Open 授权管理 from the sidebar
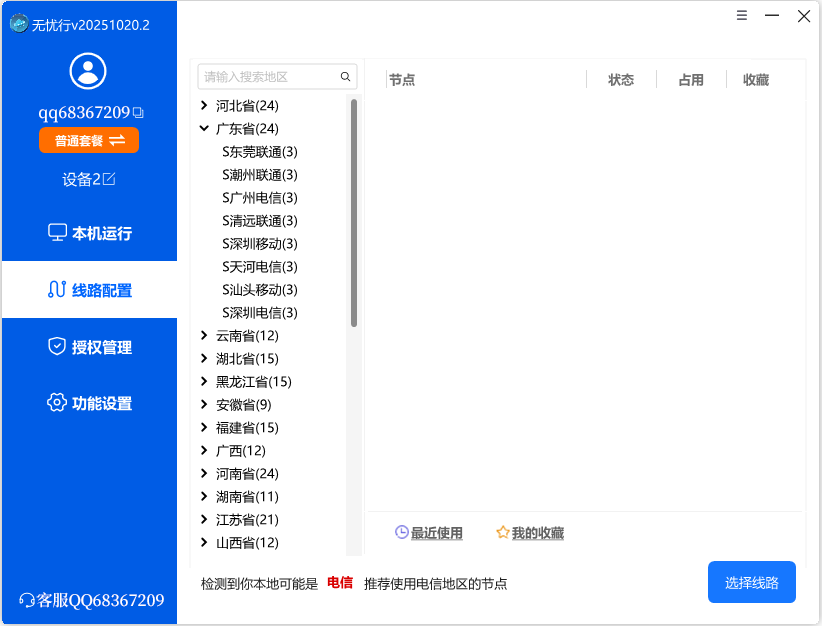Screen dimensions: 822x626 point(57,347)
